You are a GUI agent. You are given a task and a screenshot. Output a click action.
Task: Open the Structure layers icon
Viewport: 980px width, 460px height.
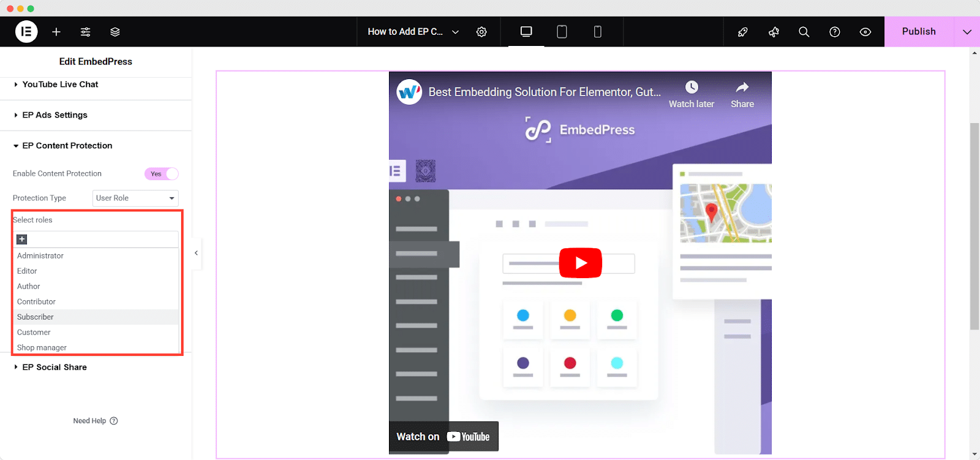pos(115,32)
